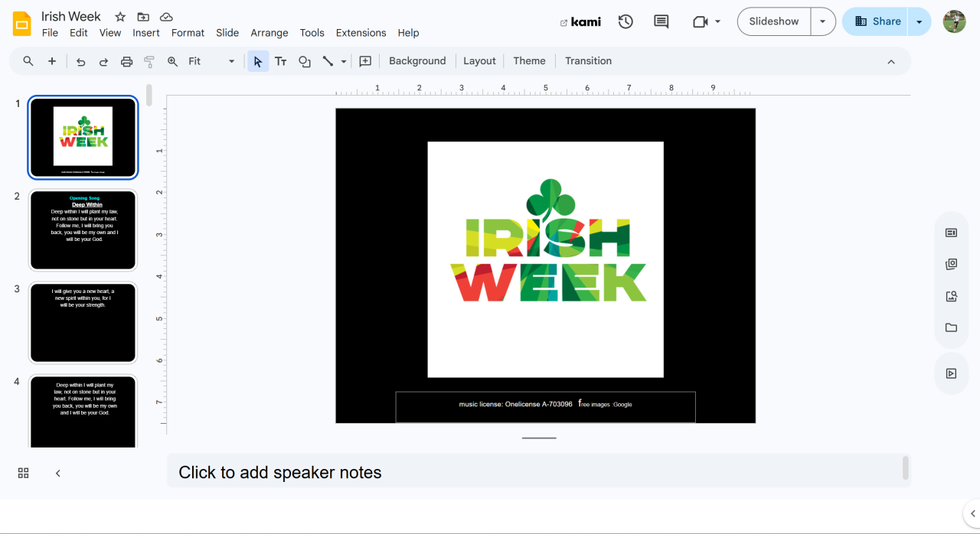Viewport: 980px width, 534px height.
Task: Click the Undo arrow icon
Action: point(80,61)
